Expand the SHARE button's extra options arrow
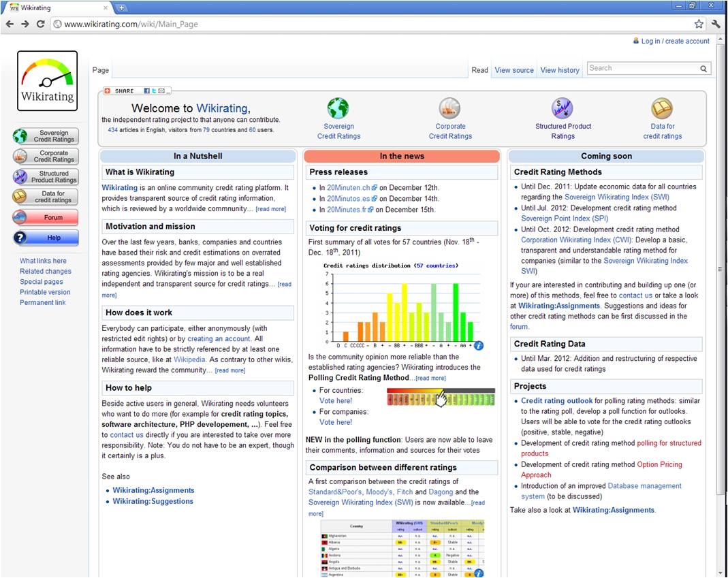728x578 pixels. coord(168,92)
